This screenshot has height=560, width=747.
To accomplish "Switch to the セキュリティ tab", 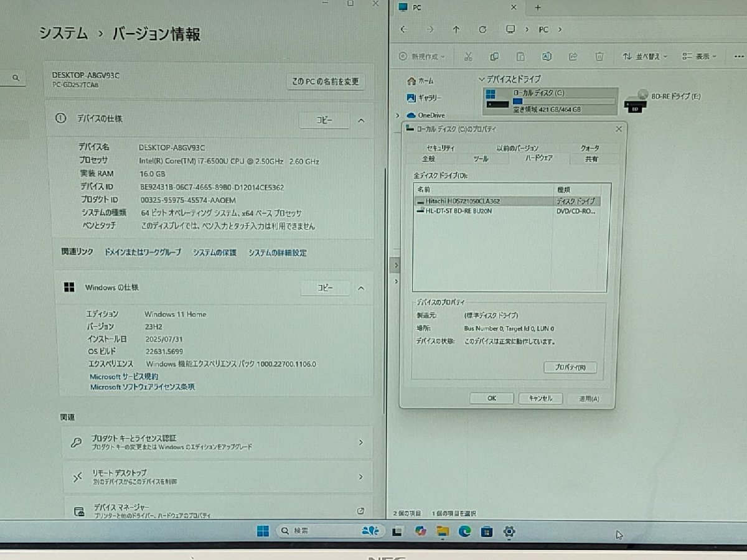I will 441,148.
